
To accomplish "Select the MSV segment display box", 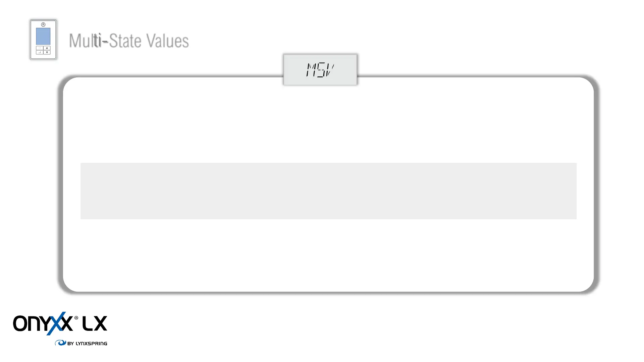I will [x=320, y=70].
